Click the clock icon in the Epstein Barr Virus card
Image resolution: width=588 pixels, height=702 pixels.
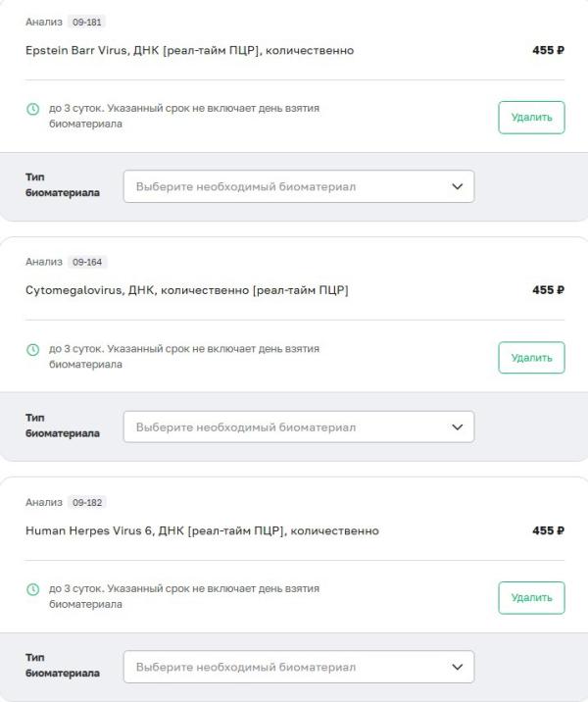pos(33,109)
